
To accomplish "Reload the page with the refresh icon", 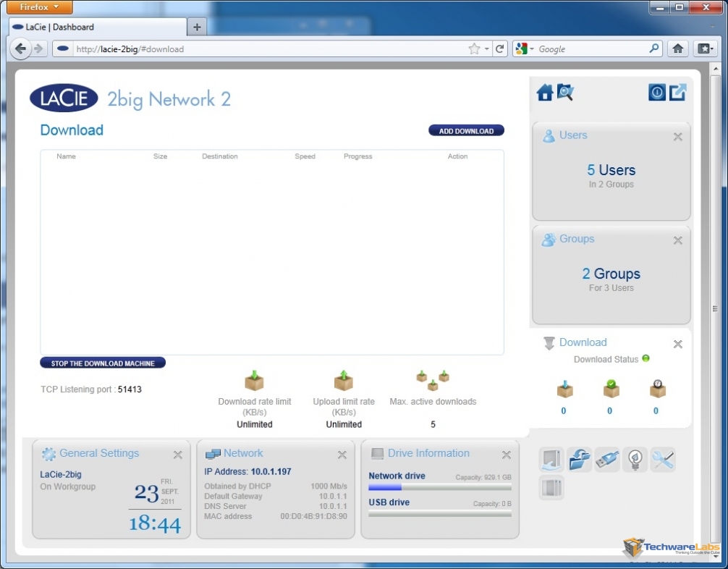I will pyautogui.click(x=499, y=49).
